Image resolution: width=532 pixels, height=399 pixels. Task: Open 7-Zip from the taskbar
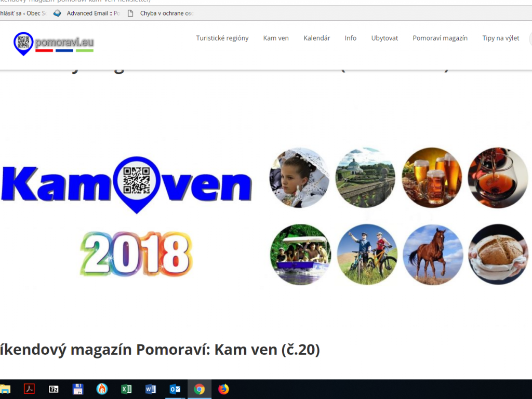54,389
